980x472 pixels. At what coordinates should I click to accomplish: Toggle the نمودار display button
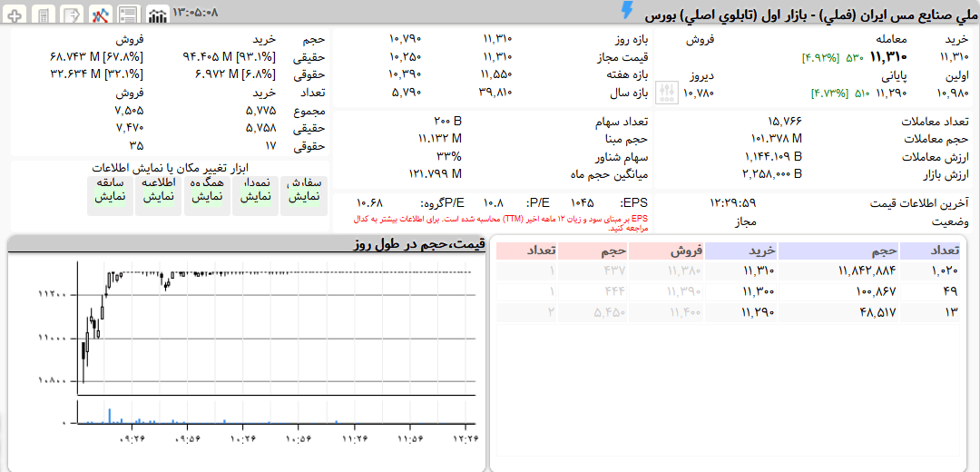click(x=256, y=196)
